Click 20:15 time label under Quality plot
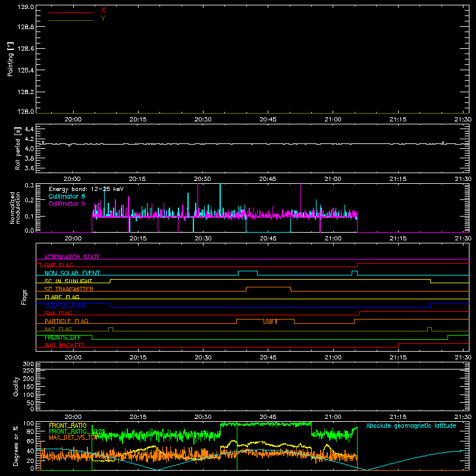Viewport: 476px width, 476px height. click(x=138, y=417)
